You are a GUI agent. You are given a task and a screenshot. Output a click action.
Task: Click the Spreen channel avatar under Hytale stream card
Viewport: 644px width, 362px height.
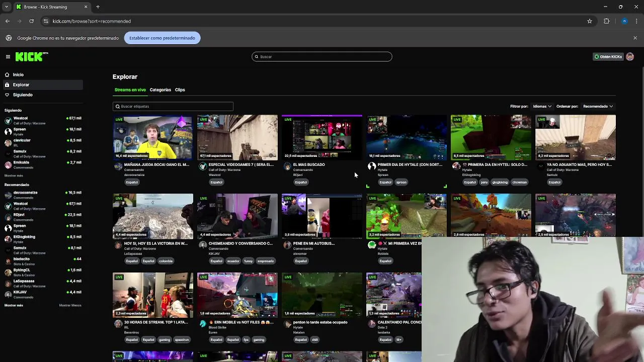[372, 166]
